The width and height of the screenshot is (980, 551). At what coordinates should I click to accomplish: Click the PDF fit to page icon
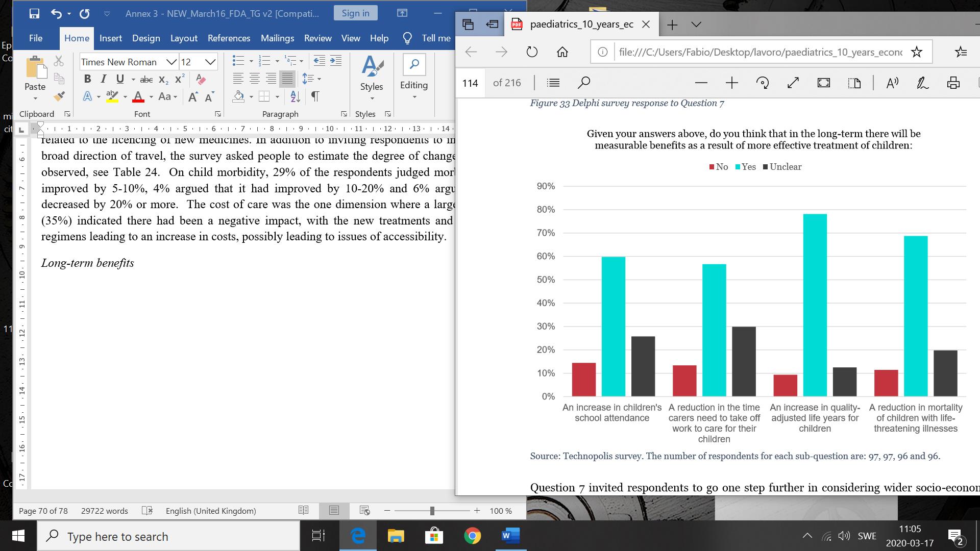click(823, 83)
